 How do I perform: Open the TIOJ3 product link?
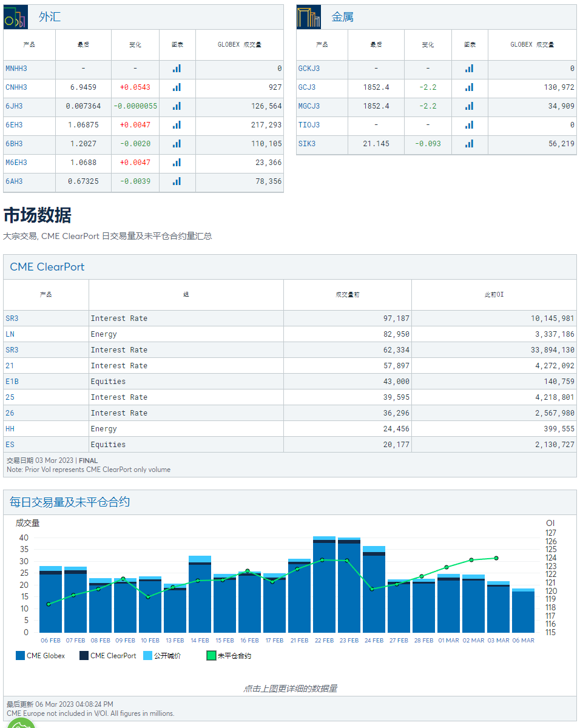[309, 125]
